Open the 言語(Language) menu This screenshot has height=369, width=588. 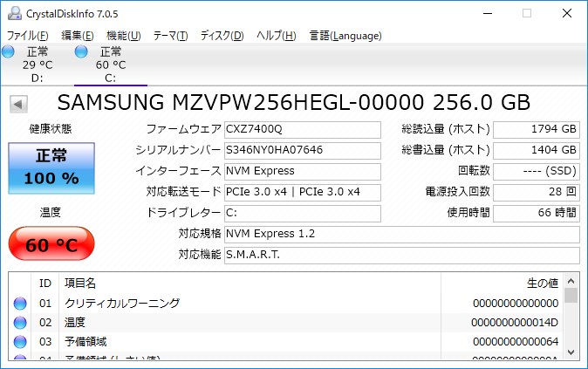pos(345,36)
